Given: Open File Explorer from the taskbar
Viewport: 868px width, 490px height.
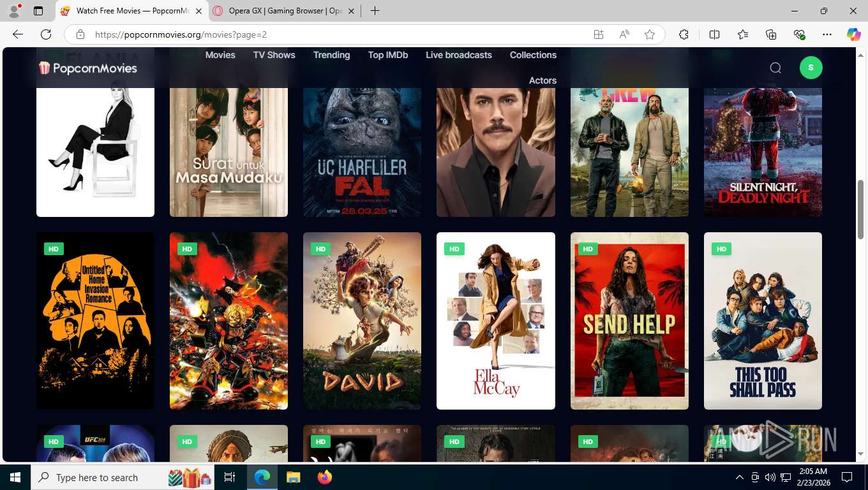Looking at the screenshot, I should pos(293,477).
